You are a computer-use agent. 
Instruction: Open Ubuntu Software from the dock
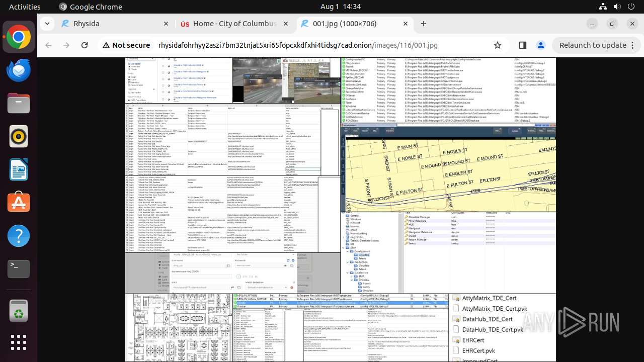tap(19, 202)
